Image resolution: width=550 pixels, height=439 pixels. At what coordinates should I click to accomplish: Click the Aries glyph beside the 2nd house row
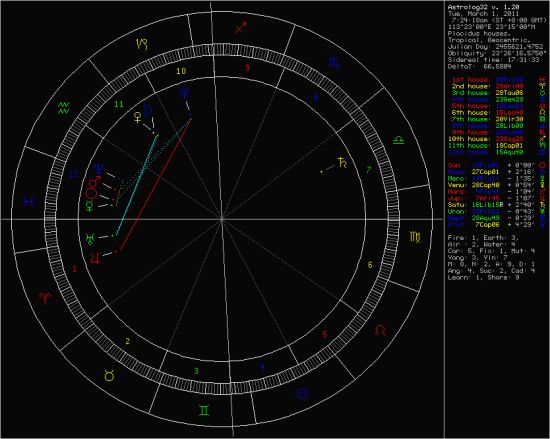543,86
